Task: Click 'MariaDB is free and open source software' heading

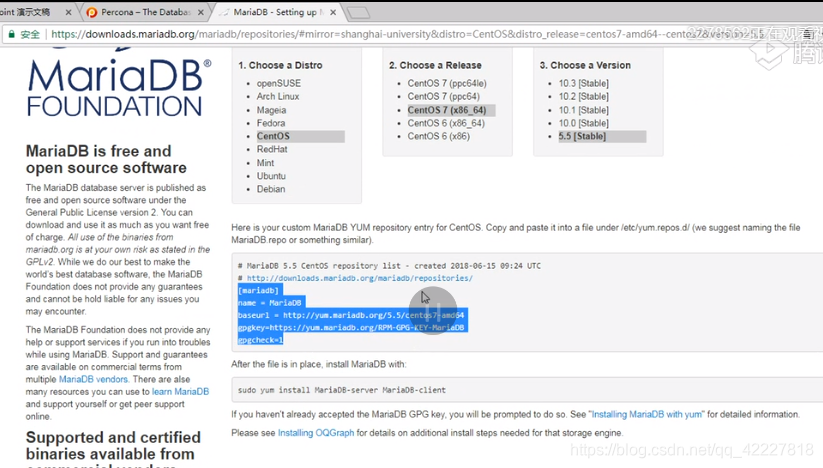Action: tap(106, 159)
